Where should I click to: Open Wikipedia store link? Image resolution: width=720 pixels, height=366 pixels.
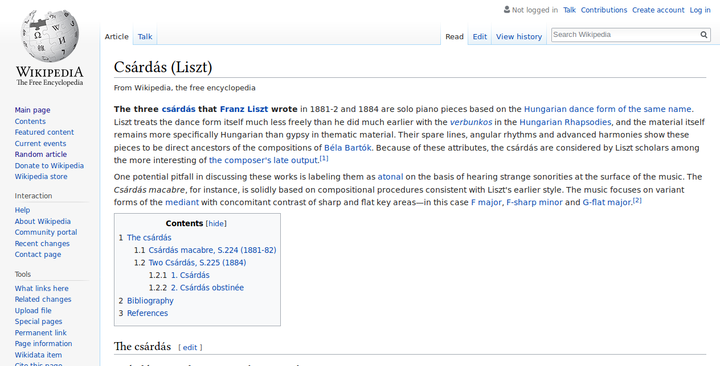pos(41,177)
